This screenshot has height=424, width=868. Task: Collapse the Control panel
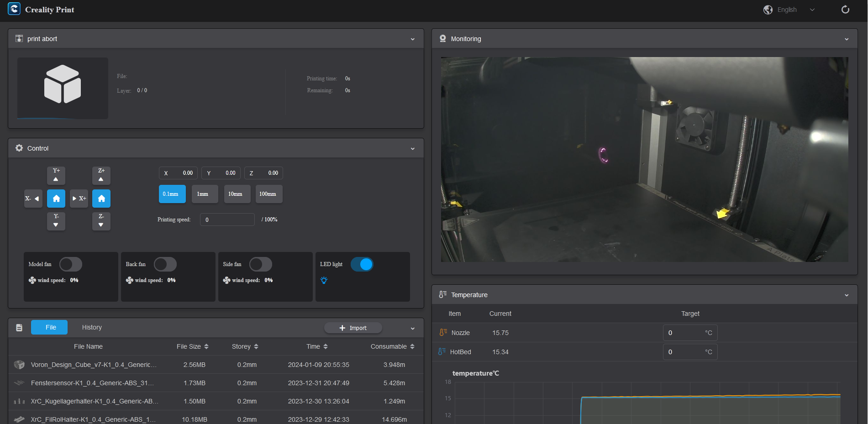pyautogui.click(x=412, y=148)
